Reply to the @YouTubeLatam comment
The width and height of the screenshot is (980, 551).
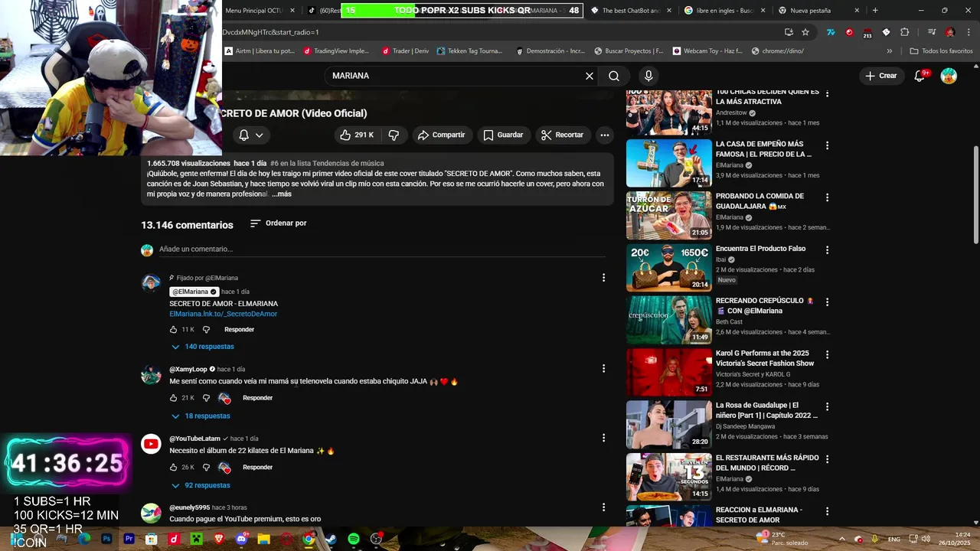pos(257,468)
